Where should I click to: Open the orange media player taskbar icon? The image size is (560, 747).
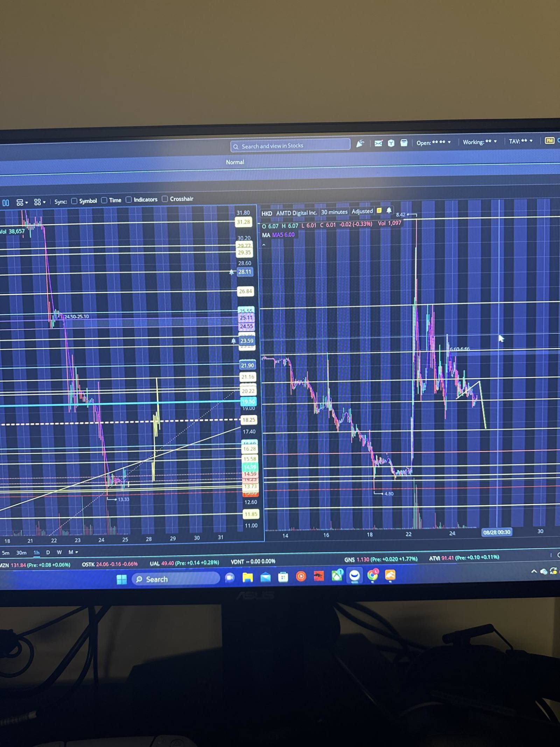pyautogui.click(x=301, y=576)
